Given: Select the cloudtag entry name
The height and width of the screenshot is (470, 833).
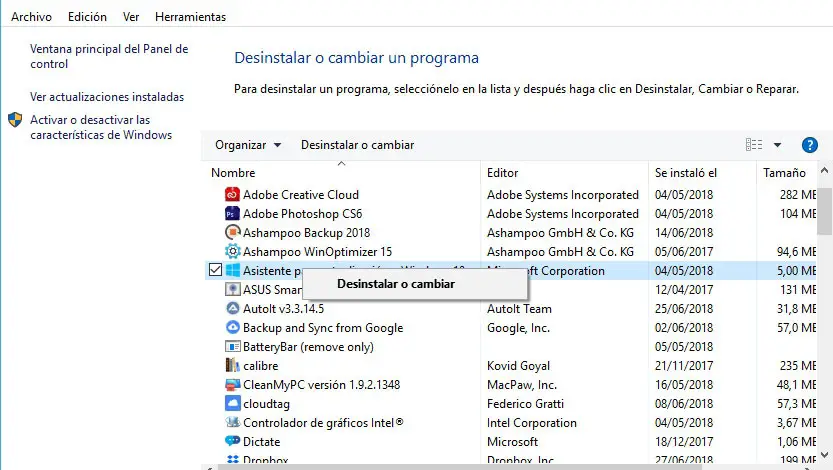Looking at the screenshot, I should pyautogui.click(x=266, y=404).
